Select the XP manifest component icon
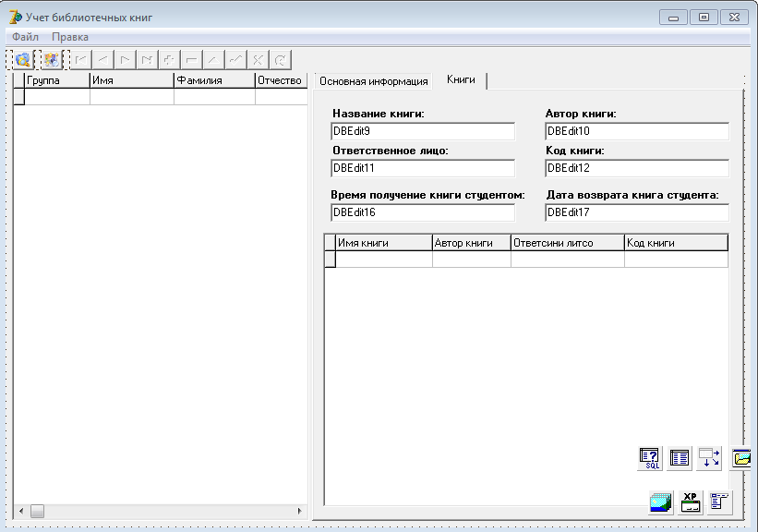758x532 pixels. click(x=691, y=502)
